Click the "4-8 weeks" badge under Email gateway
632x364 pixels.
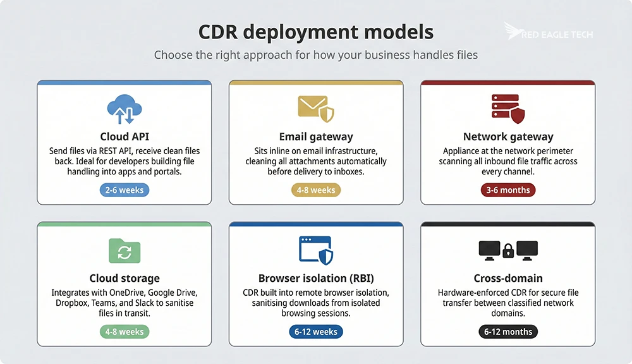(315, 190)
